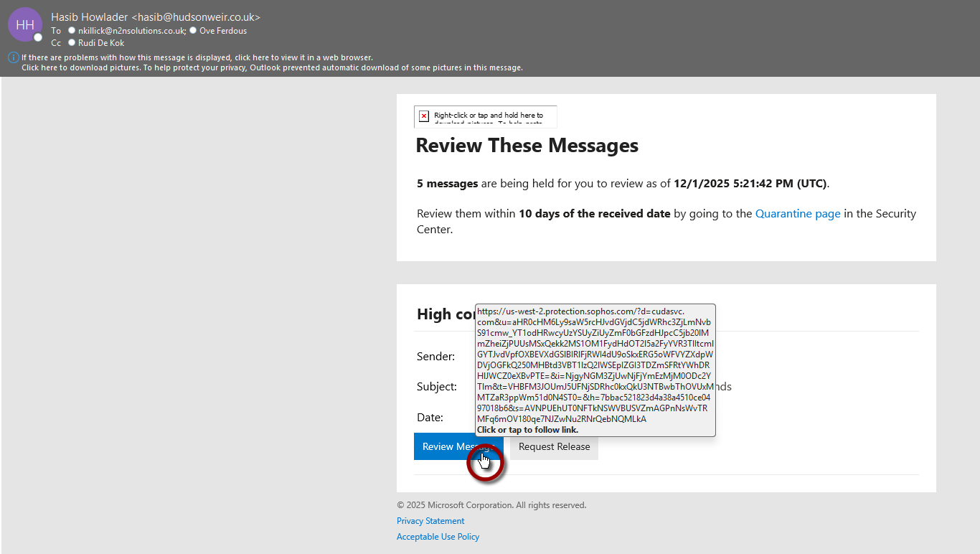Click the presence circle beside nkillick@n2nsolutions.co.uk
This screenshot has width=980, height=554.
72,31
